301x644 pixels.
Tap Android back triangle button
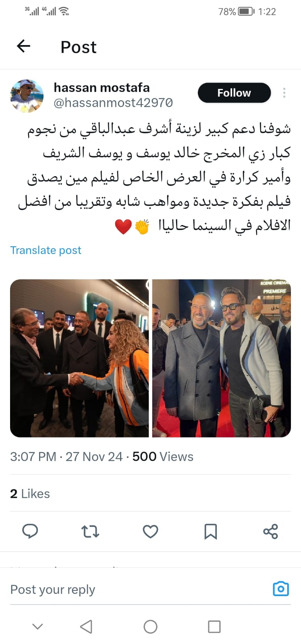[x=86, y=626]
